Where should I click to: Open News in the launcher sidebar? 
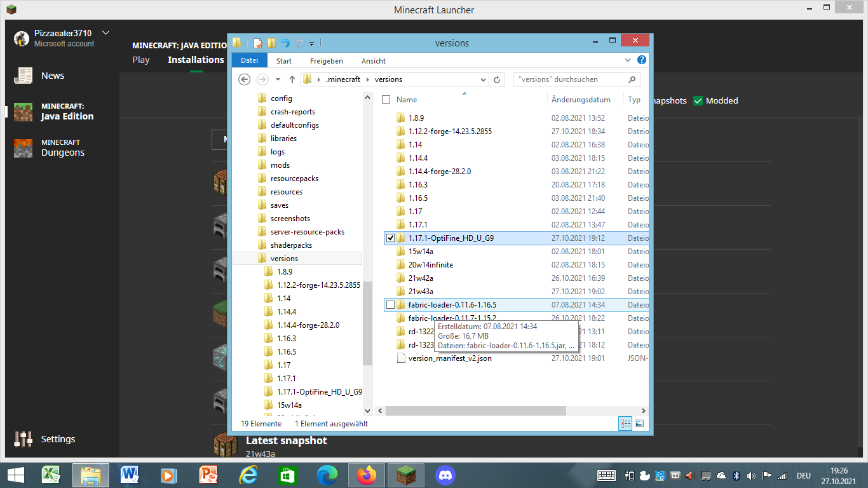point(52,76)
